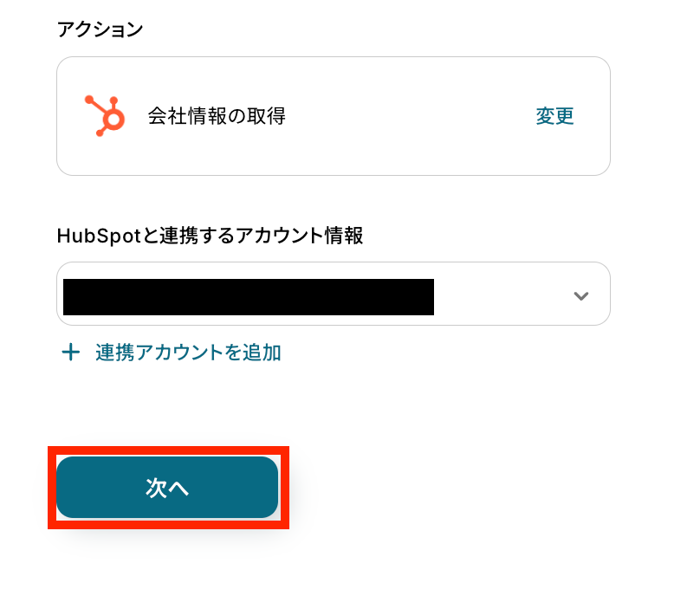The width and height of the screenshot is (700, 615).
Task: Select the blacked-out account value
Action: (x=249, y=297)
